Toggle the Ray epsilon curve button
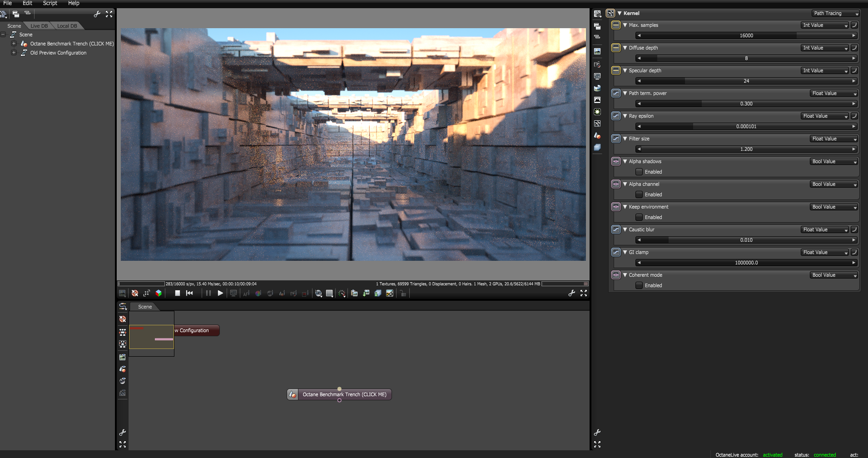868x458 pixels. (x=854, y=116)
